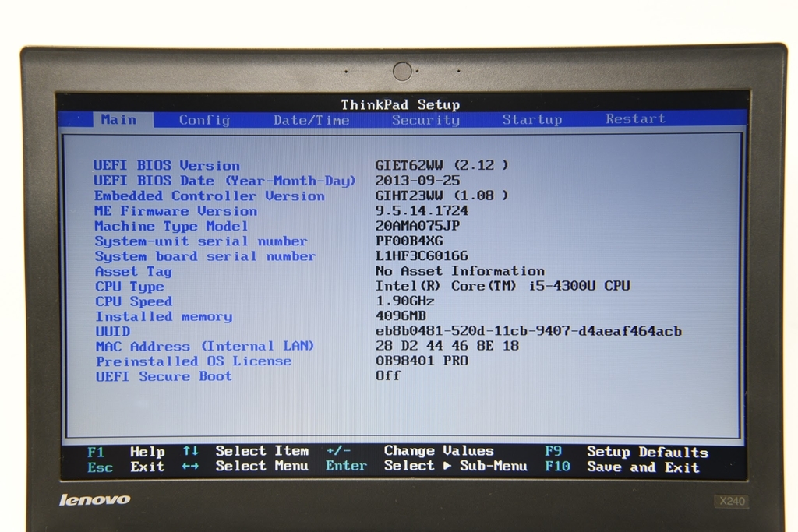Click the Select Sub-Menu hint
This screenshot has height=532, width=798.
pos(455,466)
